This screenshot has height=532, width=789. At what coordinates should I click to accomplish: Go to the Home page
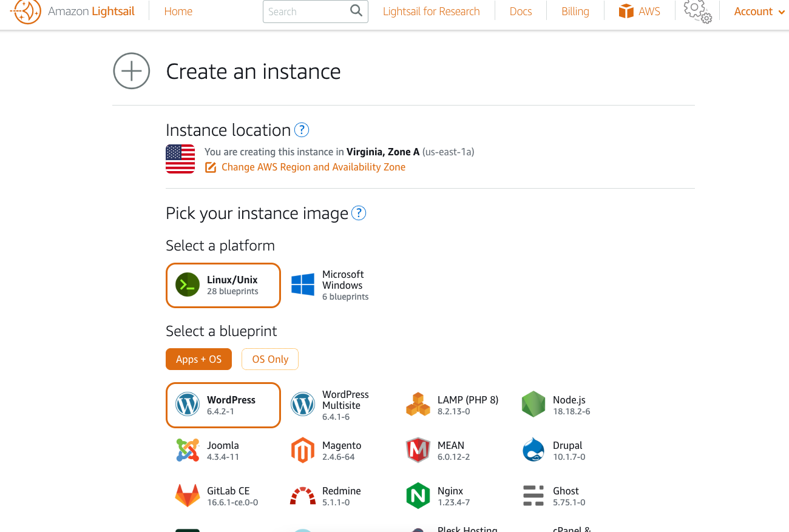178,12
